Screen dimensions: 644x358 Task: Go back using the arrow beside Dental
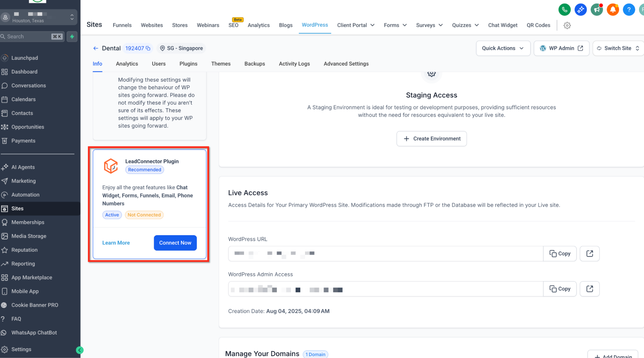click(96, 48)
